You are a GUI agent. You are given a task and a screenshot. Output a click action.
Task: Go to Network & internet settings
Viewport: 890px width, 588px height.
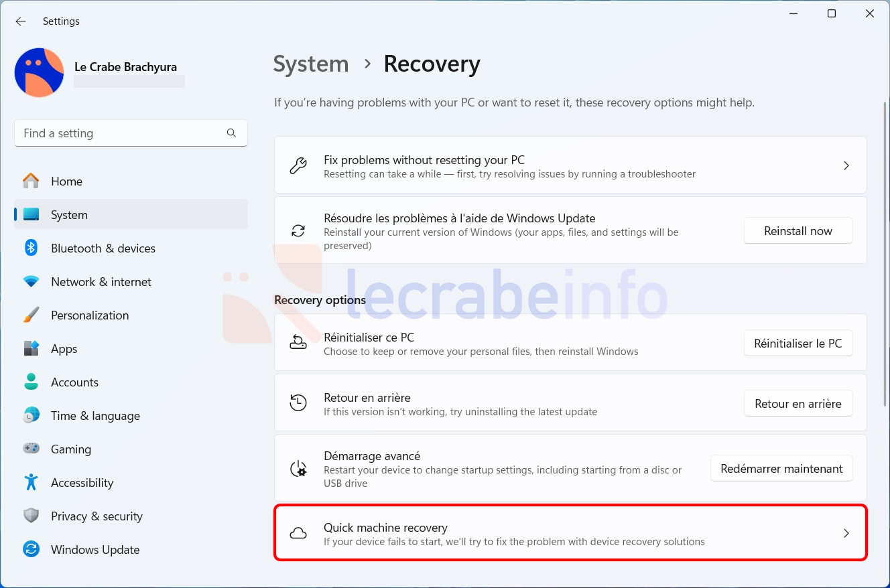tap(131, 281)
